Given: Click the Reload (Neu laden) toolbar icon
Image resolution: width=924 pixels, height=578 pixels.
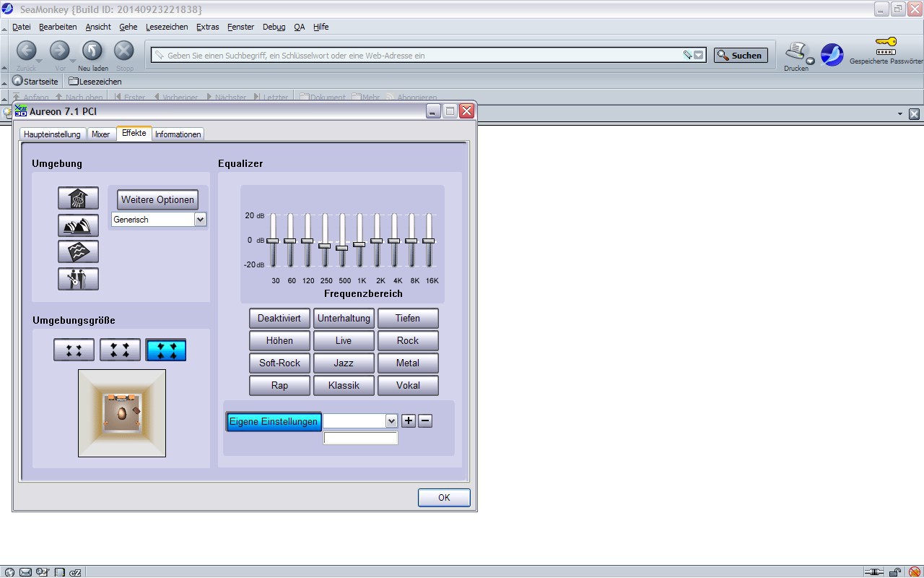Looking at the screenshot, I should coord(92,51).
